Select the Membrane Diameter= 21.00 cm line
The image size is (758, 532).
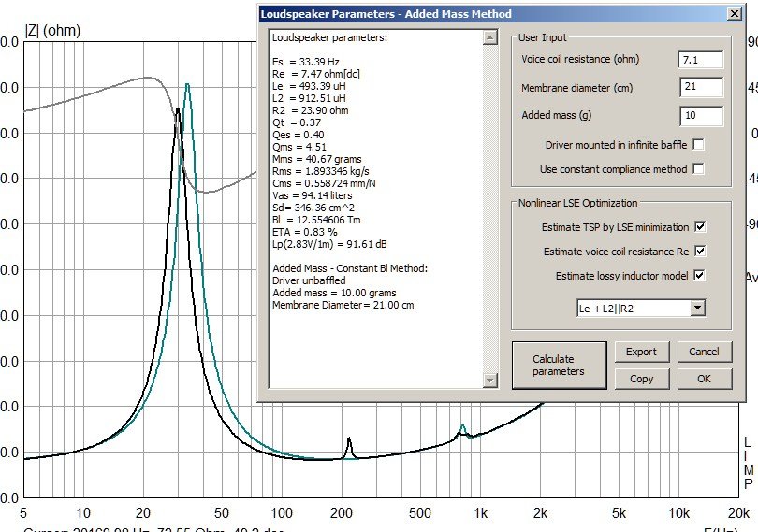tap(343, 305)
